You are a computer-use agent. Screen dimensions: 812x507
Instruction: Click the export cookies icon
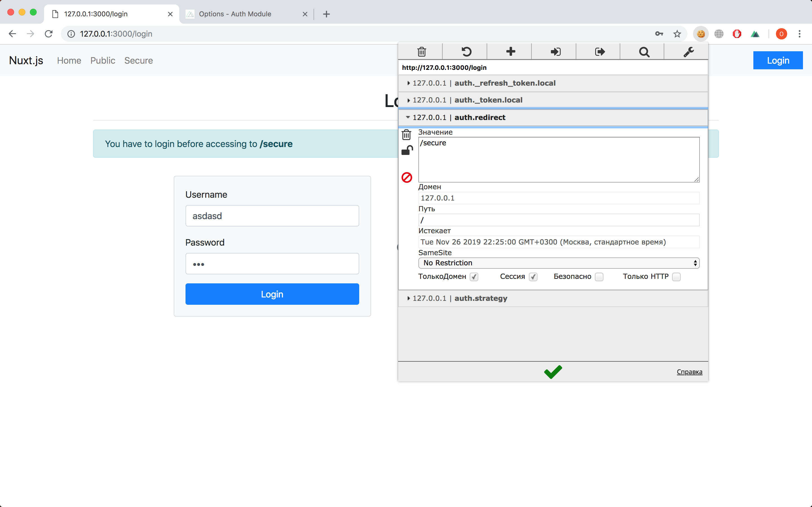(599, 51)
